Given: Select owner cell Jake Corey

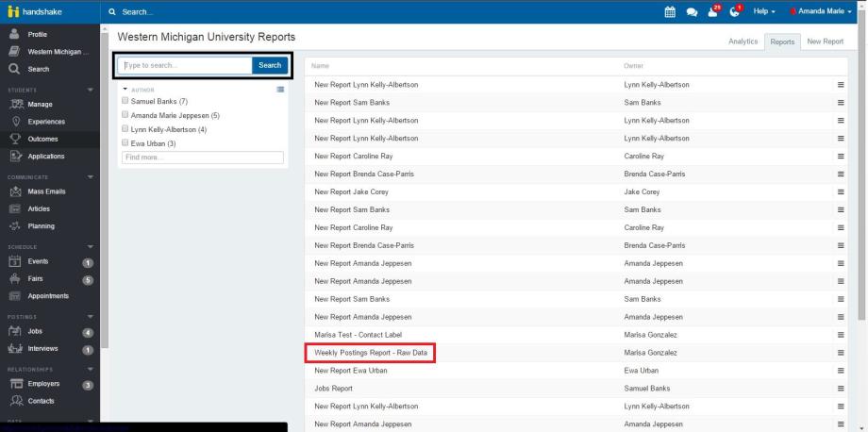Looking at the screenshot, I should pyautogui.click(x=643, y=191).
